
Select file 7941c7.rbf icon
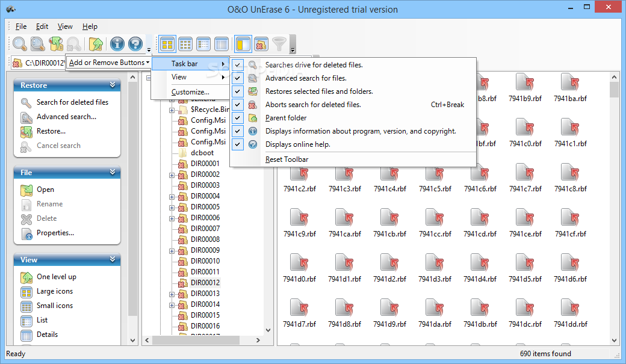pos(525,173)
